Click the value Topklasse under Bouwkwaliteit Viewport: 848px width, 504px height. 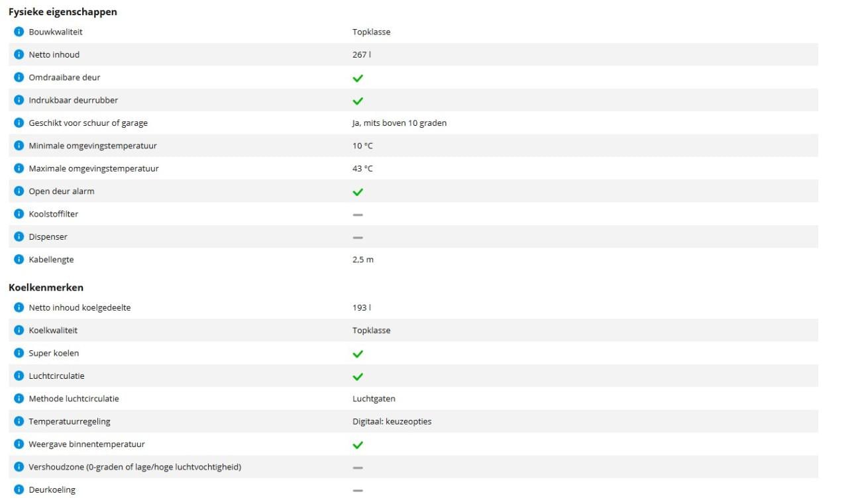click(370, 31)
